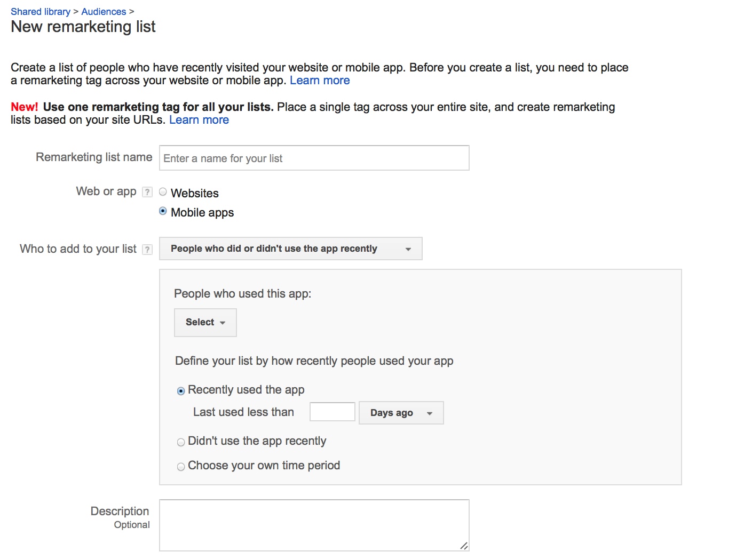Choose the Recently used the app option
744x560 pixels.
(181, 391)
